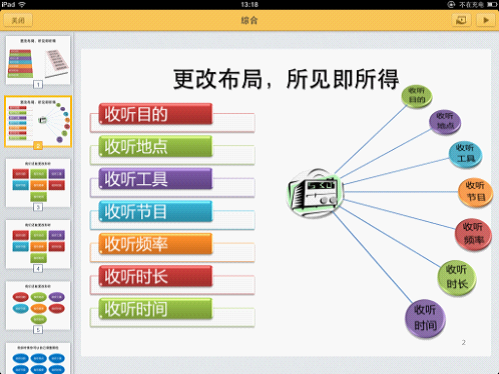Screen dimensions: 499x374
Task: Tap the orientation lock status icon
Action: tap(451, 4)
